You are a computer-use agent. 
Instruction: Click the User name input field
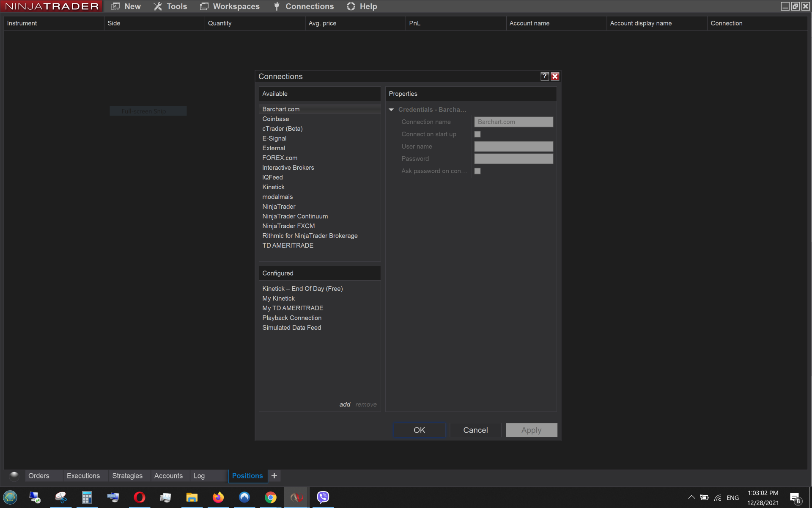coord(513,146)
